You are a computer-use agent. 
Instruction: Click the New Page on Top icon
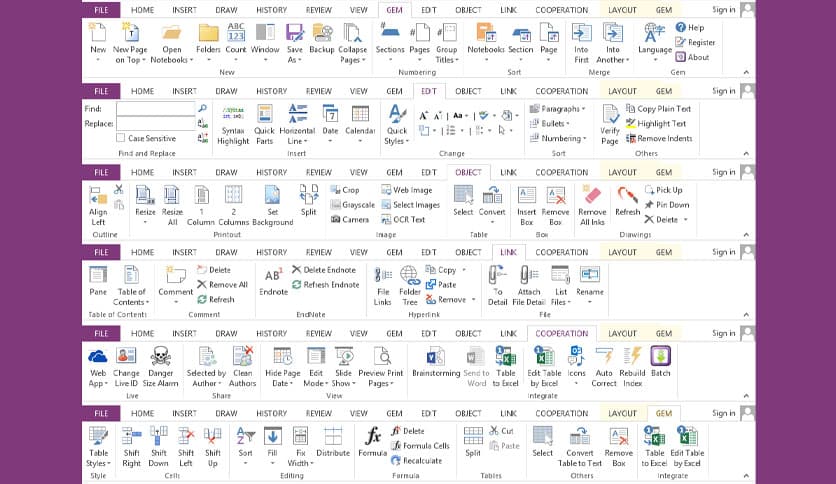131,33
